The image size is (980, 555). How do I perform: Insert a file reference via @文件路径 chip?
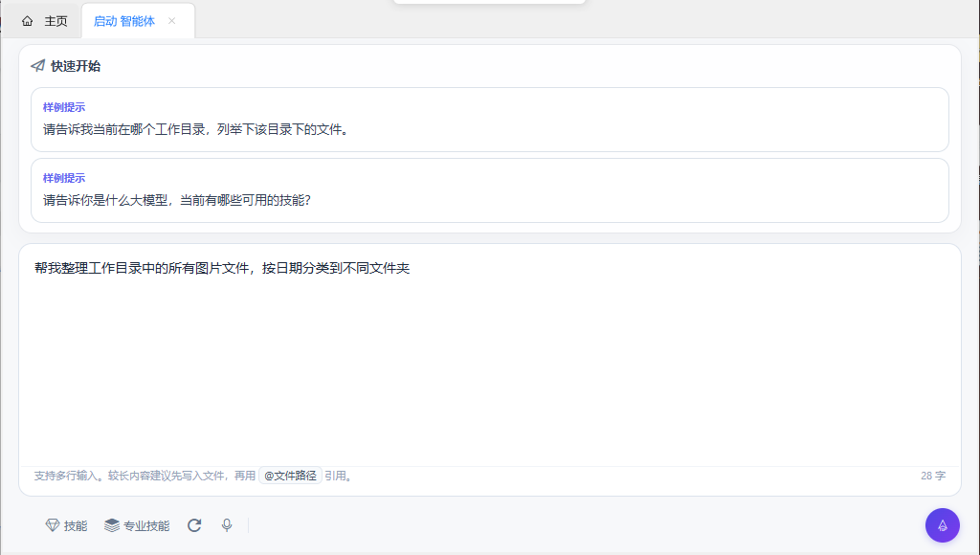pyautogui.click(x=290, y=476)
